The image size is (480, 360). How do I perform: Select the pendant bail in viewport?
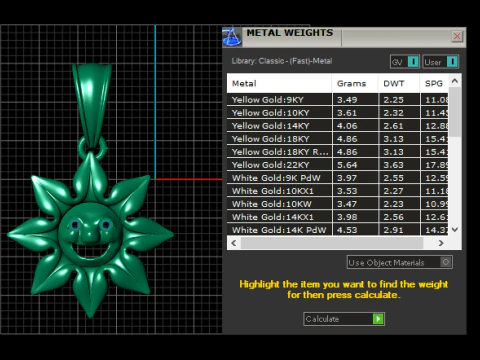(x=92, y=105)
